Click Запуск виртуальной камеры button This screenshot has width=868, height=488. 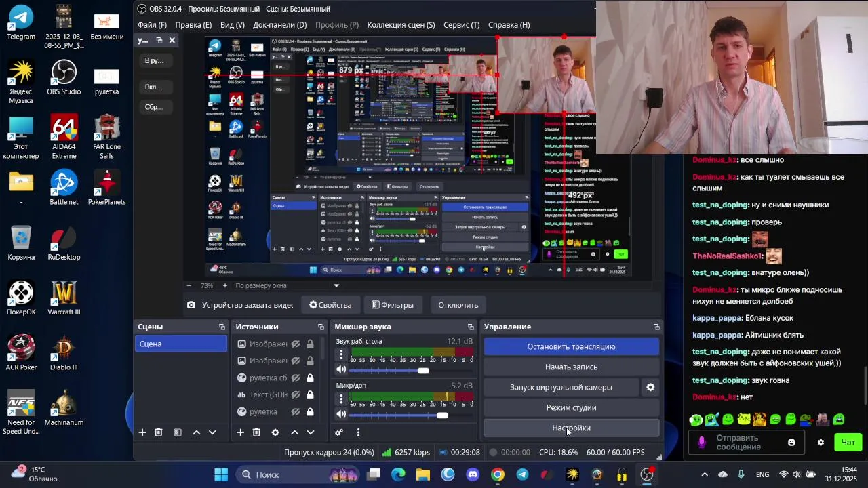pyautogui.click(x=561, y=387)
